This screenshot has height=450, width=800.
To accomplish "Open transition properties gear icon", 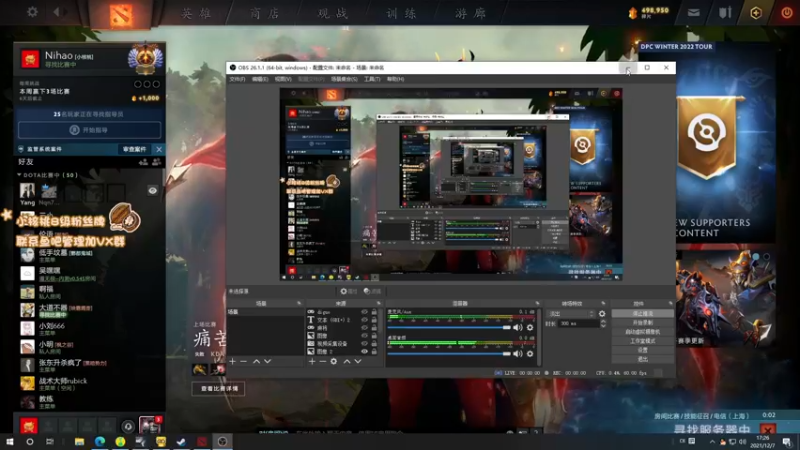I will (602, 314).
